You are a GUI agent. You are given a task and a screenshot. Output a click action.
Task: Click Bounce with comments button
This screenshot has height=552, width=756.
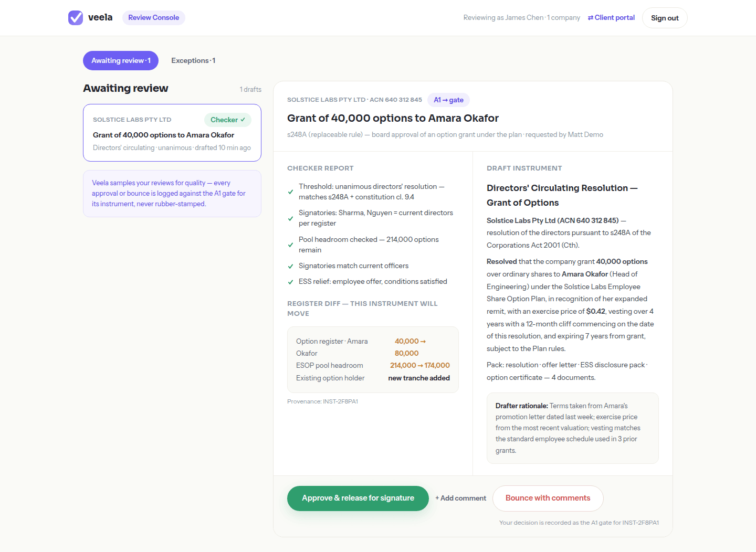[548, 498]
